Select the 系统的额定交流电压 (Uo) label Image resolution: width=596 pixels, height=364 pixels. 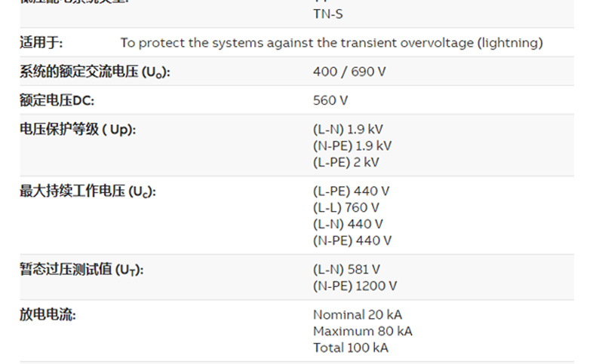pyautogui.click(x=95, y=72)
